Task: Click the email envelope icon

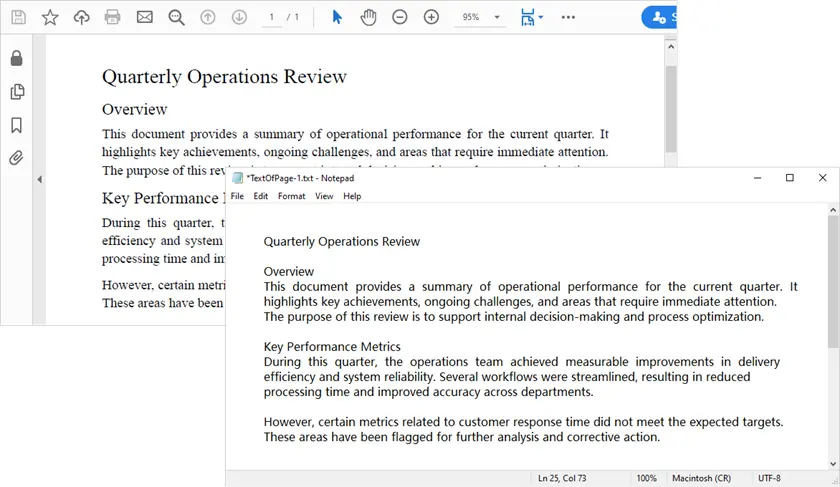Action: click(x=145, y=17)
